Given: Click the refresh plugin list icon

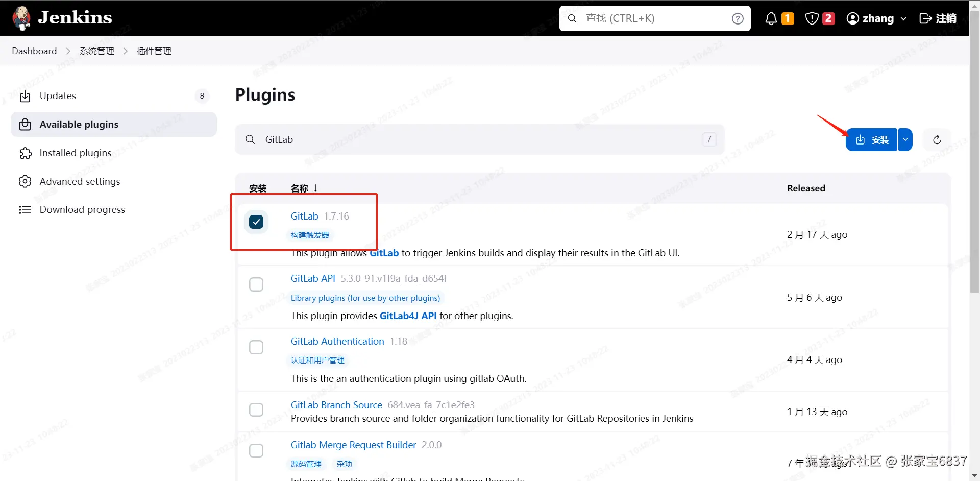Looking at the screenshot, I should click(937, 140).
